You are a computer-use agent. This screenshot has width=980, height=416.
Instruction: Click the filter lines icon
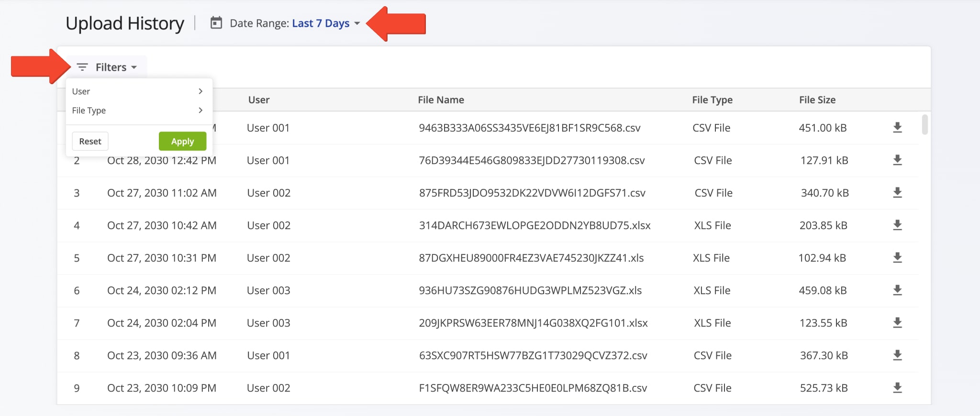coord(82,67)
